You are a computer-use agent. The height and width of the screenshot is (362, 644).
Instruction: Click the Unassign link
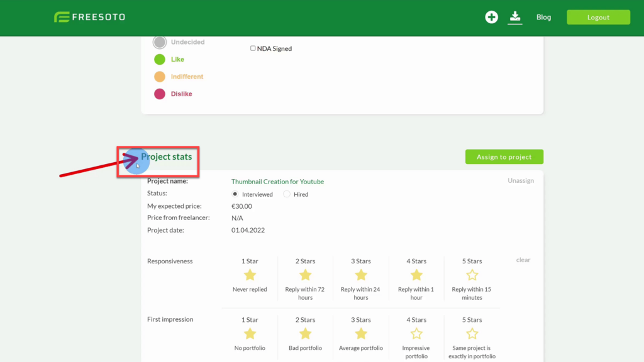(520, 180)
